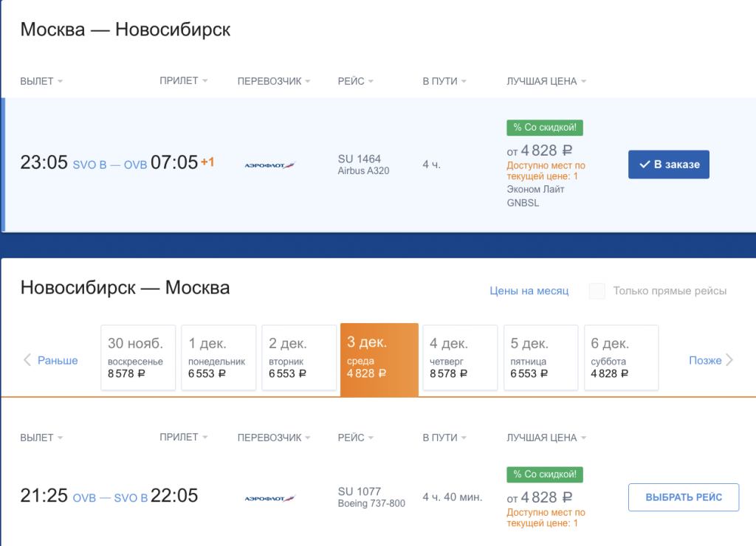The height and width of the screenshot is (546, 756).
Task: Click the green Со скидкой badge for SU 1077
Action: pos(545,474)
